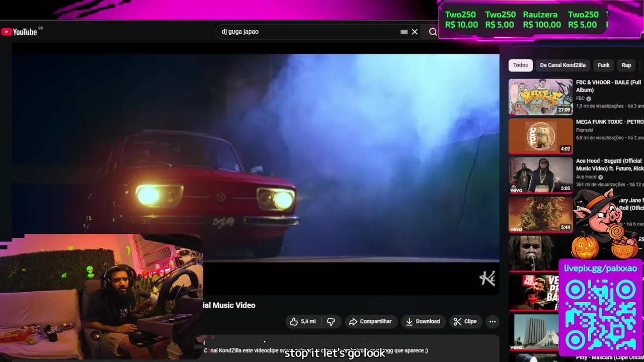Select the Funk filter chip
Screen dimensions: 644x362
tap(603, 65)
